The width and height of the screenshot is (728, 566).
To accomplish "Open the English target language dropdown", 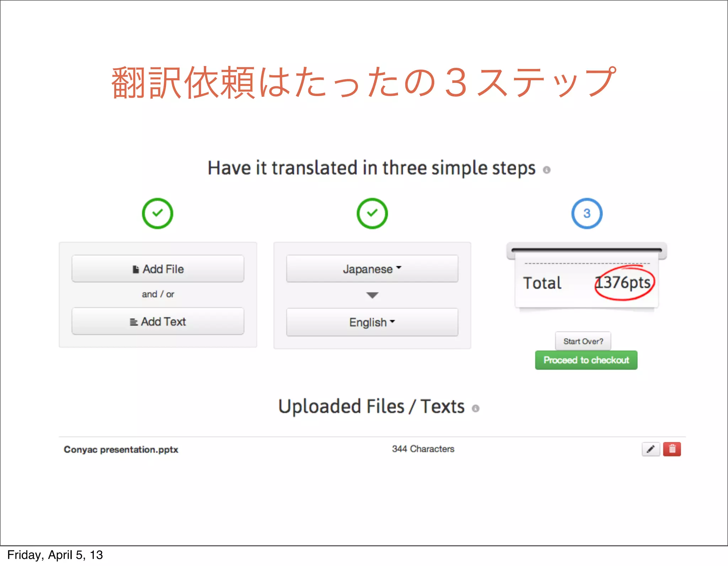I will [372, 322].
